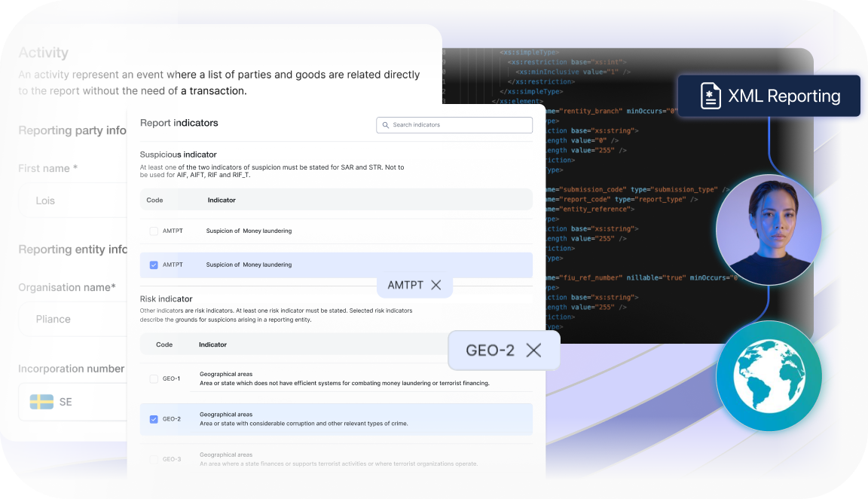Image resolution: width=868 pixels, height=499 pixels.
Task: Check the unselected AMTPT Money laundering checkbox
Action: (154, 231)
